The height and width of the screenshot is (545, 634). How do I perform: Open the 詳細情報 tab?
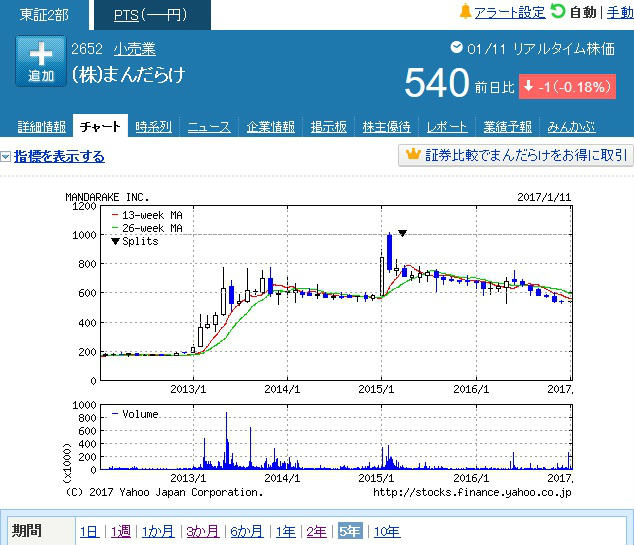(41, 127)
